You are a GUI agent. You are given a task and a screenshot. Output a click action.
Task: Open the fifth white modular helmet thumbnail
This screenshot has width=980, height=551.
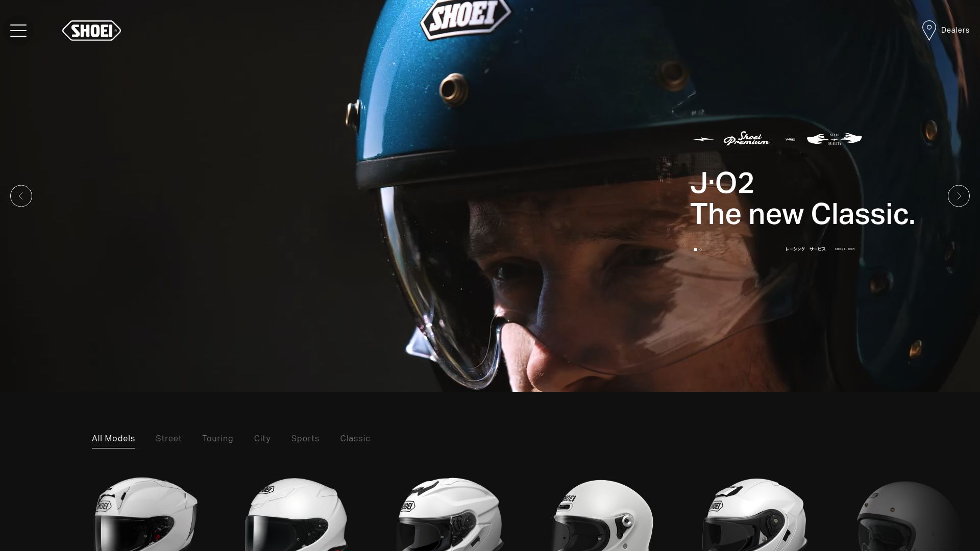(x=754, y=514)
